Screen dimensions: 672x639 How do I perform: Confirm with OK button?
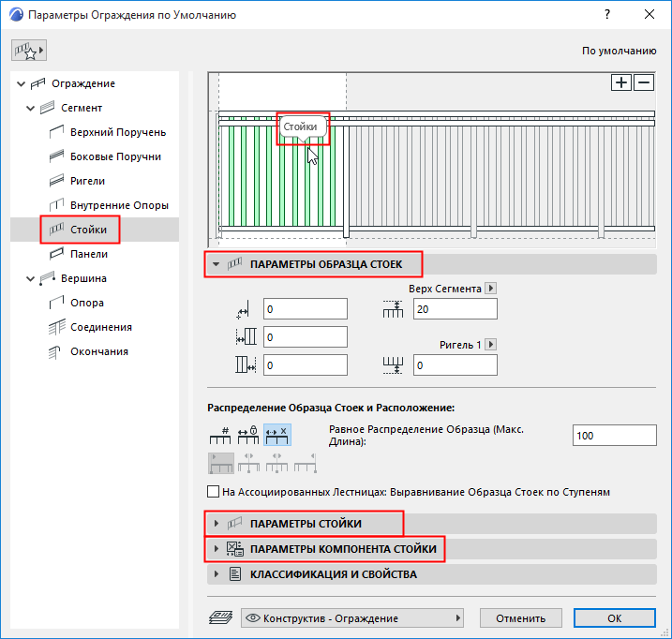click(x=615, y=618)
